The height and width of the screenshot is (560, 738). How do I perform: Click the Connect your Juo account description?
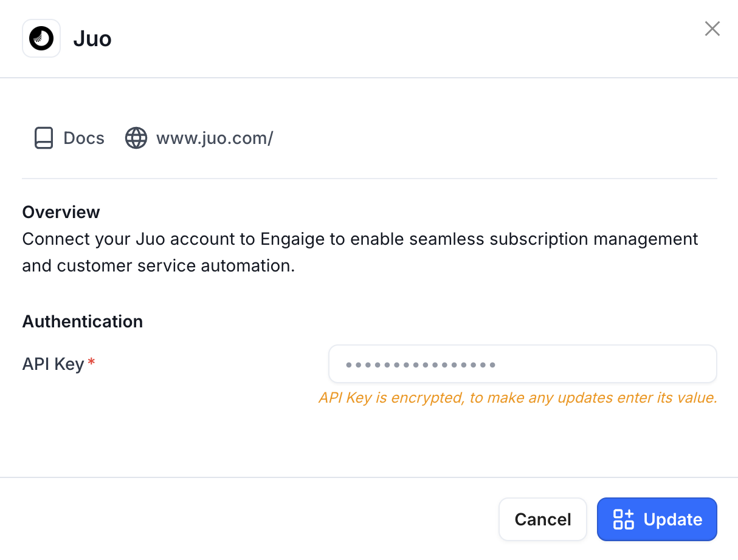pos(360,252)
